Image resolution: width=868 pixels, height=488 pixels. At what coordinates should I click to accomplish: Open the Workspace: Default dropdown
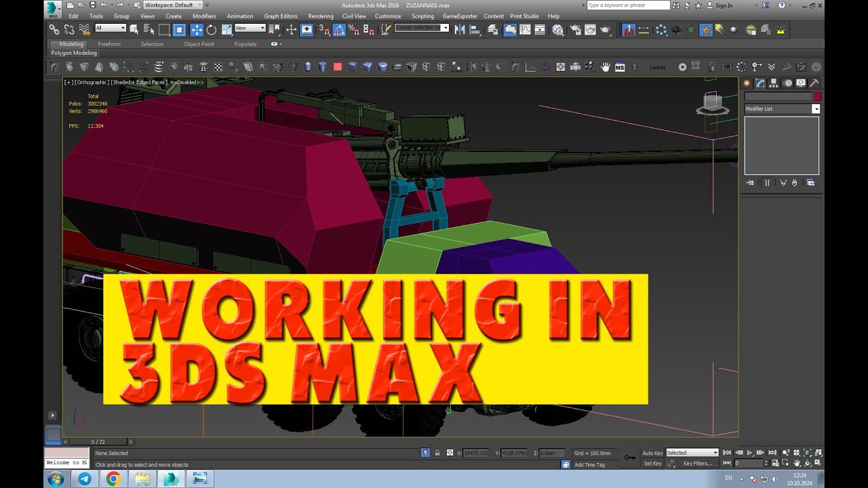point(173,5)
